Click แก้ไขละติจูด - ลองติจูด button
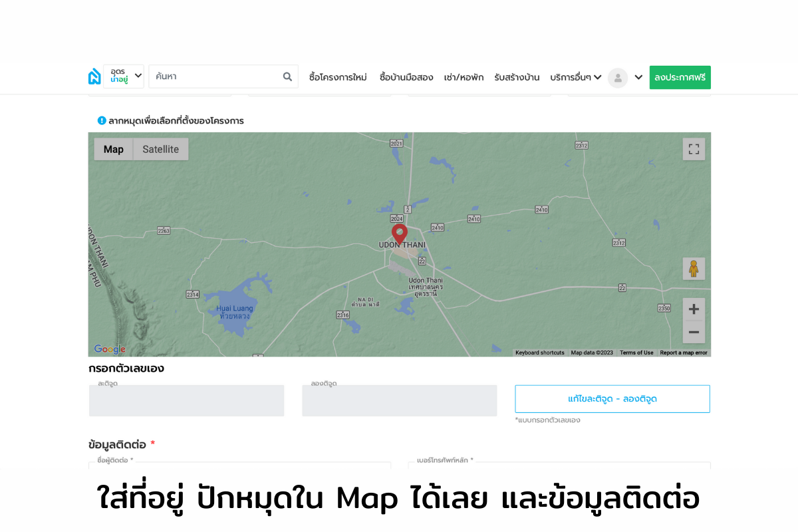This screenshot has height=532, width=798. [612, 399]
